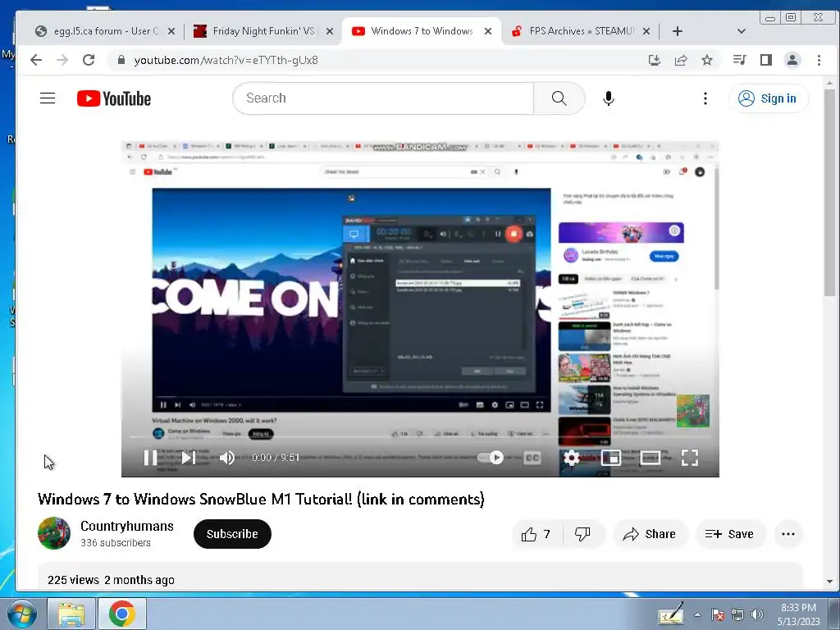
Task: Switch to theater mode
Action: 650,458
